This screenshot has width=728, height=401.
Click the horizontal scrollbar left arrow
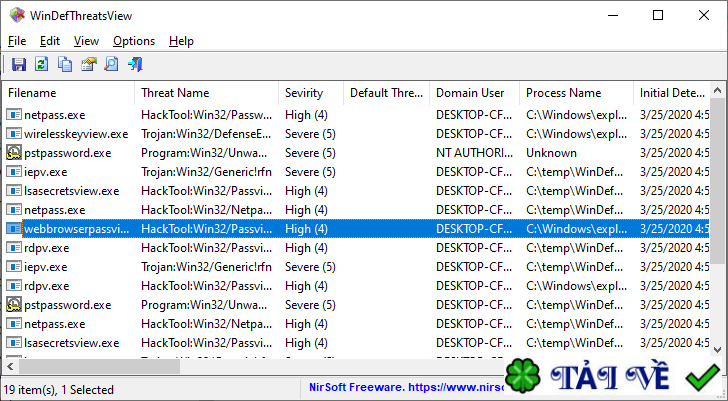click(x=10, y=367)
